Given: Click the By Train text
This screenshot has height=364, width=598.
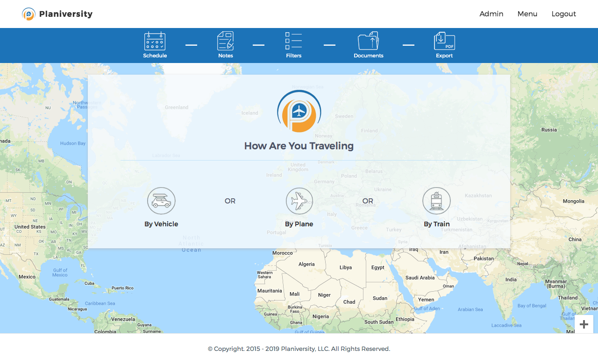Looking at the screenshot, I should 437,224.
